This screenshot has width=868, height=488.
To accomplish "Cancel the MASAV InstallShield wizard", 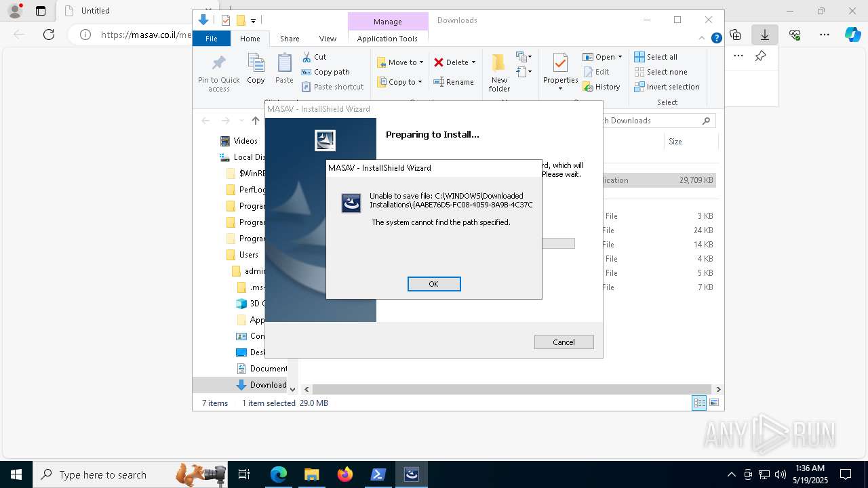I will tap(564, 342).
